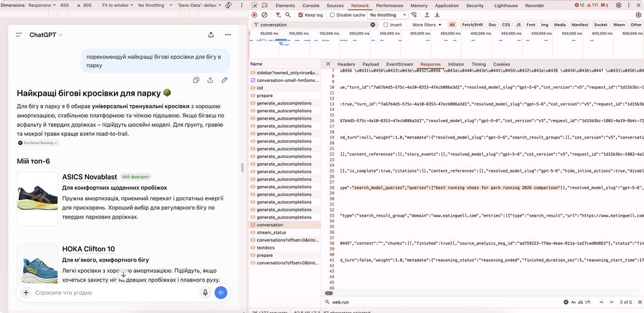
Task: Open the More filters dropdown
Action: (427, 25)
